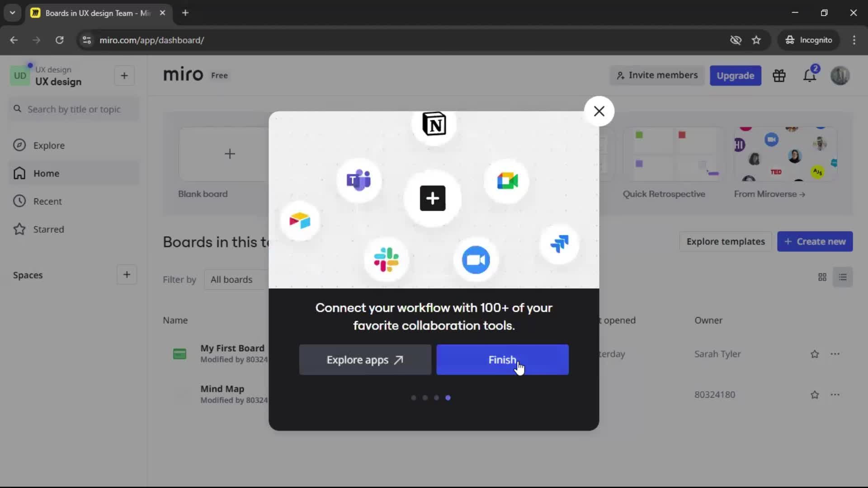
Task: Click the Notion integration icon
Action: 434,124
